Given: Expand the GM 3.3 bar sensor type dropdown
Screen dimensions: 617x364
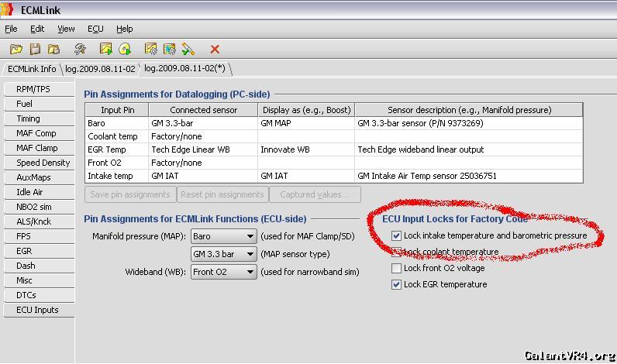Looking at the screenshot, I should (x=223, y=254).
